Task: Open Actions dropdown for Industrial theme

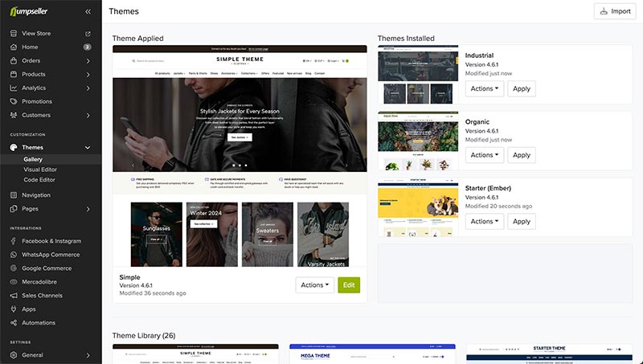Action: pos(484,88)
